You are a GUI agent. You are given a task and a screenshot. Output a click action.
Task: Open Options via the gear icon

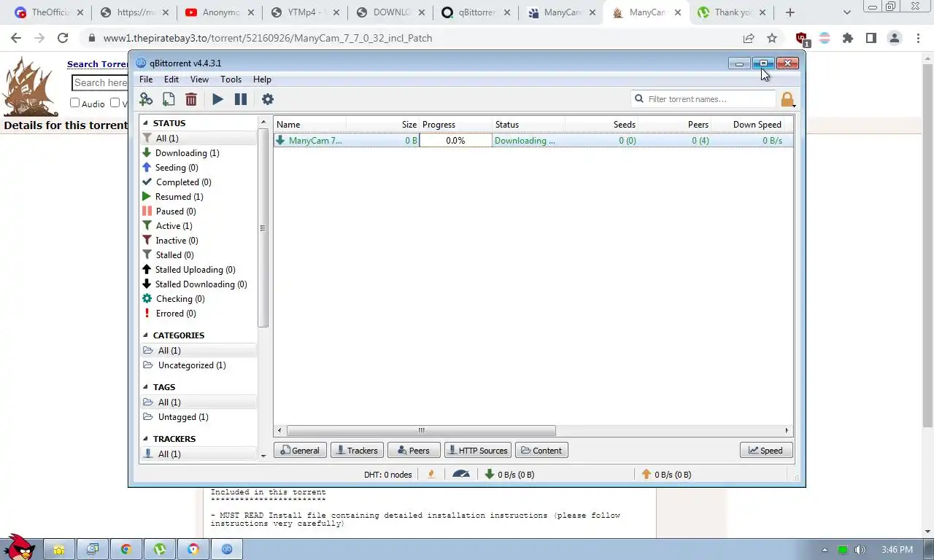coord(267,99)
